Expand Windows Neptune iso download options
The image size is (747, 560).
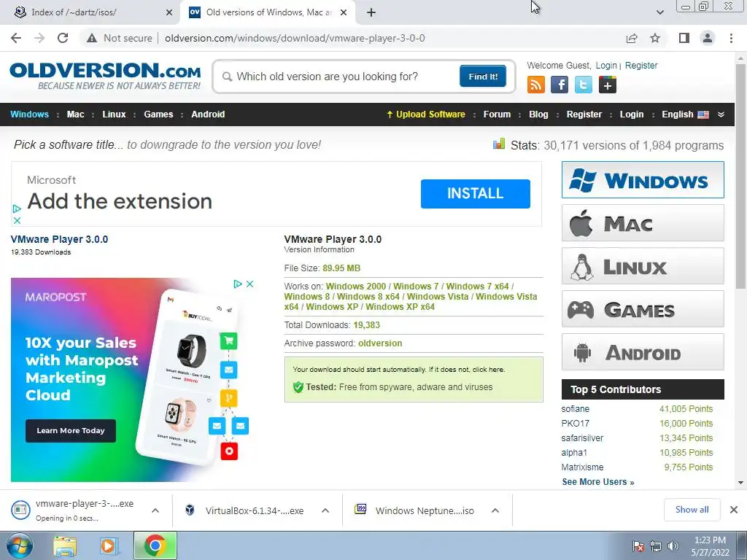point(495,510)
